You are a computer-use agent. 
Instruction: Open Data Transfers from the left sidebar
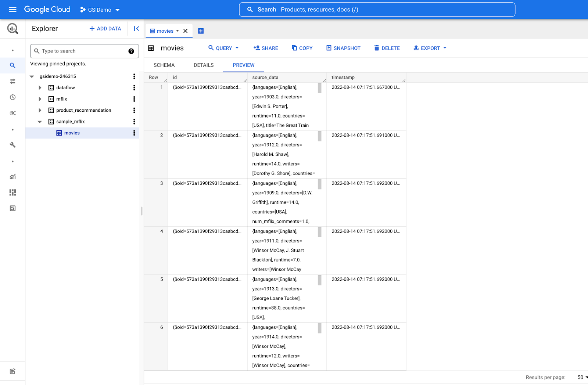tap(12, 81)
